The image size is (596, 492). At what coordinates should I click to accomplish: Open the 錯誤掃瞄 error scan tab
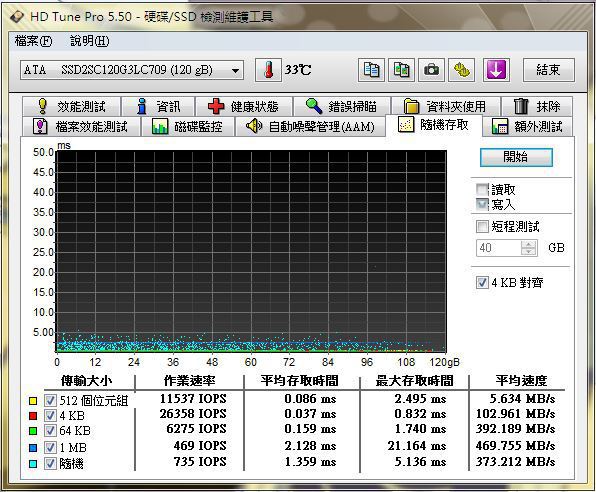(x=341, y=106)
